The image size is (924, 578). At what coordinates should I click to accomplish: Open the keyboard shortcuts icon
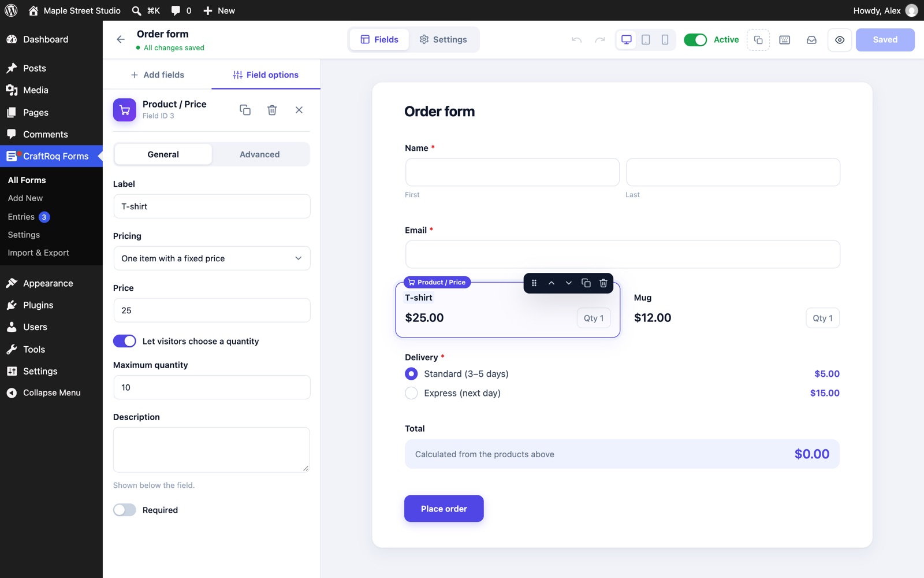pyautogui.click(x=785, y=40)
